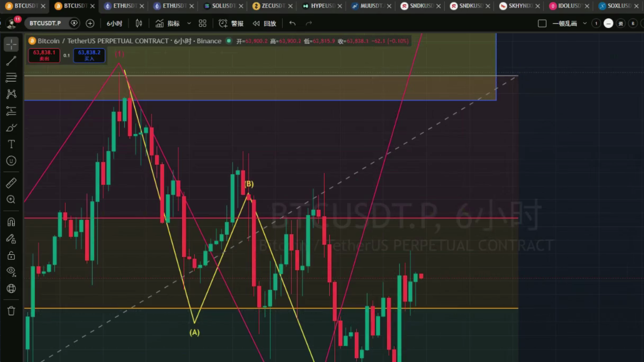Open symbol search for BTCUSDT.P
Image resolution: width=644 pixels, height=362 pixels.
point(45,23)
